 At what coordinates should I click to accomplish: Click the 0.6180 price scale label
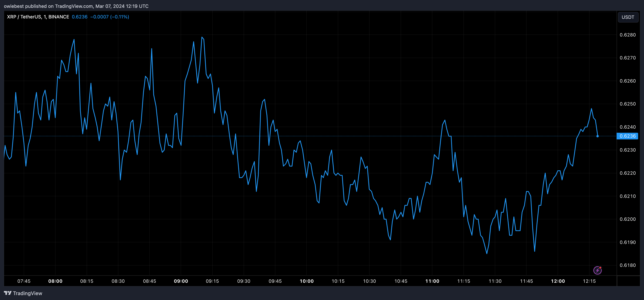pyautogui.click(x=628, y=265)
